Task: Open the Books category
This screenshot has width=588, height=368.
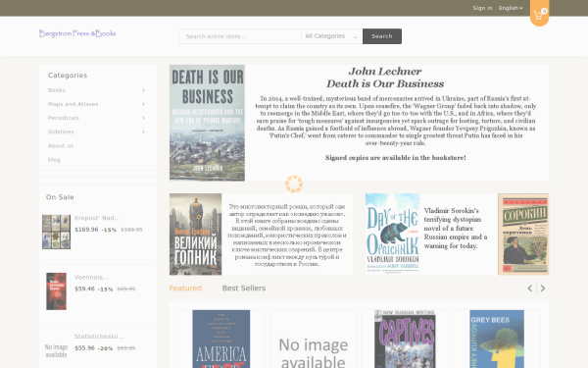Action: pyautogui.click(x=57, y=90)
